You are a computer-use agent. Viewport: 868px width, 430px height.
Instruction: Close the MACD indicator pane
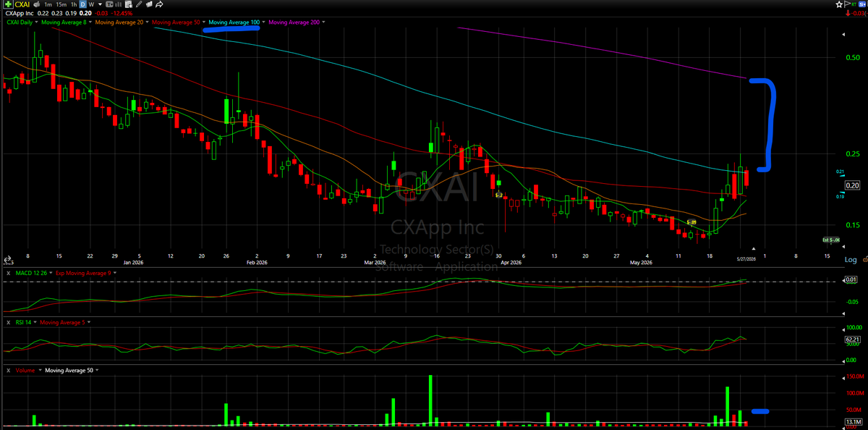[x=9, y=273]
